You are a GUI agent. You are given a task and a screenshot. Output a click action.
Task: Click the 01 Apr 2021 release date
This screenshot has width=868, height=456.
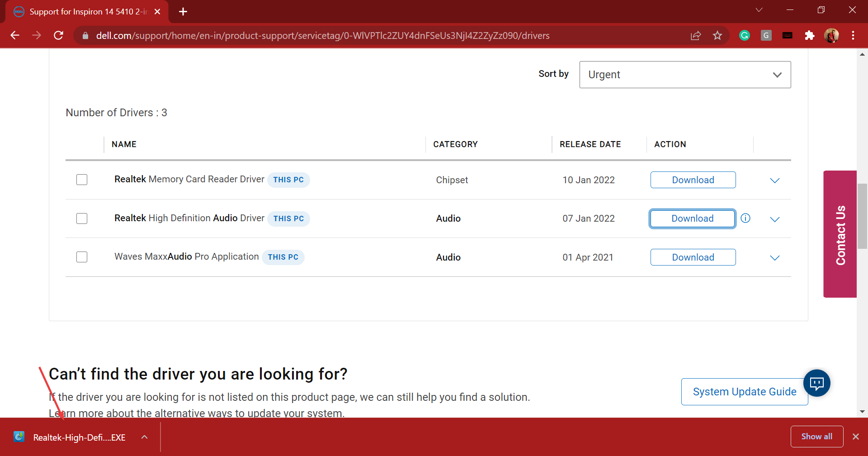(x=588, y=257)
